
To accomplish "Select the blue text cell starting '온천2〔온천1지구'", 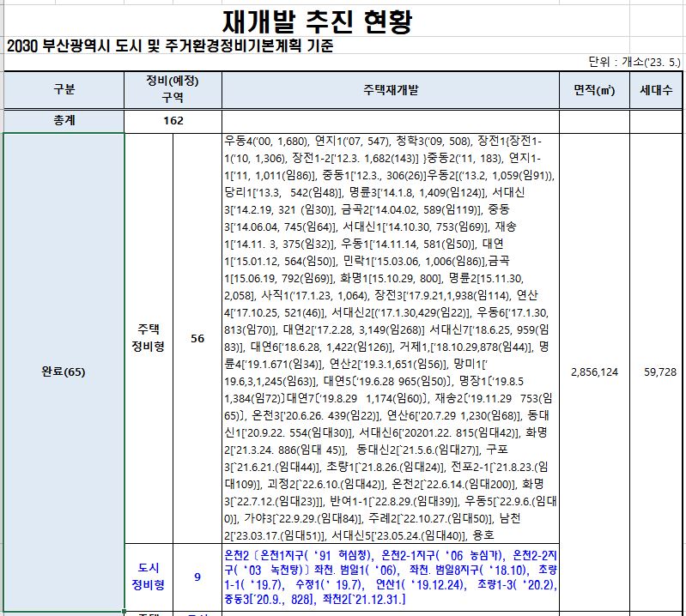I will (x=391, y=577).
